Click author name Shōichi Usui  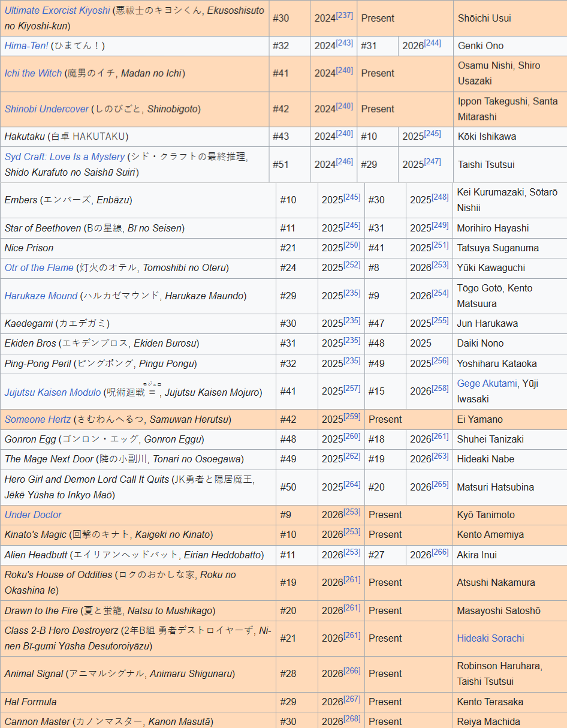484,18
